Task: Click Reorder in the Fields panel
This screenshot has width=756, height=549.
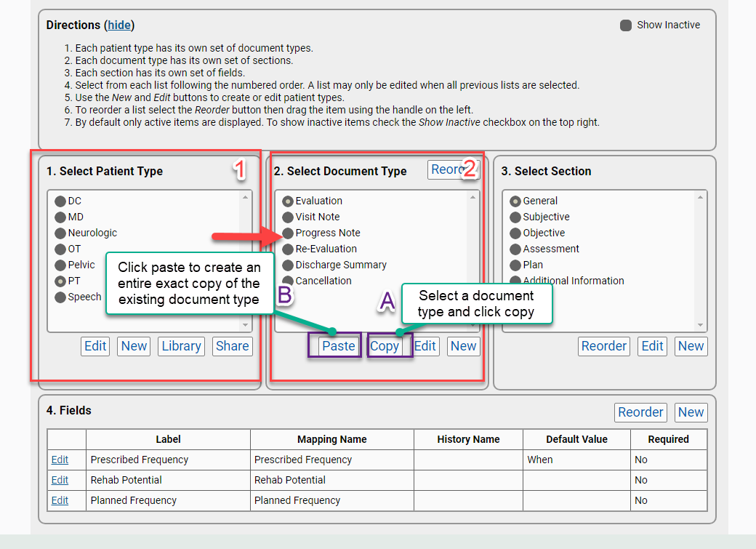Action: [640, 412]
